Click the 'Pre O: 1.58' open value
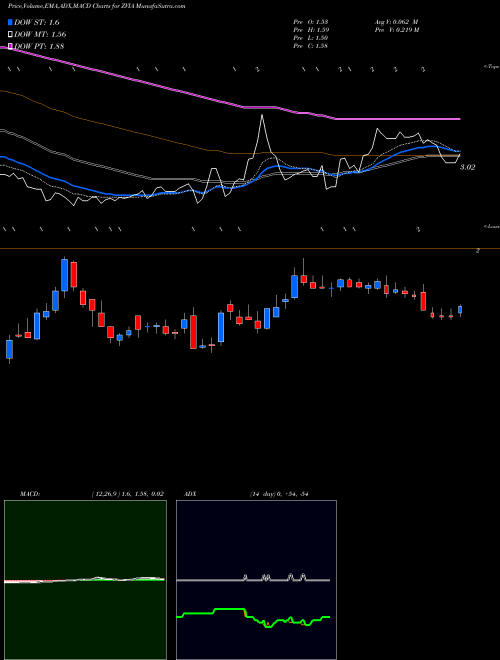Screen dimensions: 500x660 (311, 21)
